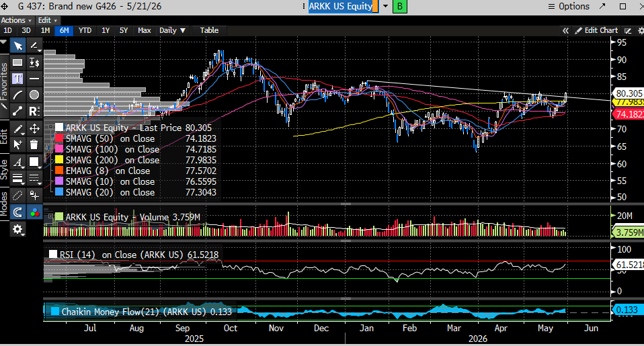Viewport: 644px width, 346px height.
Task: Switch to the 1Y period
Action: 106,30
